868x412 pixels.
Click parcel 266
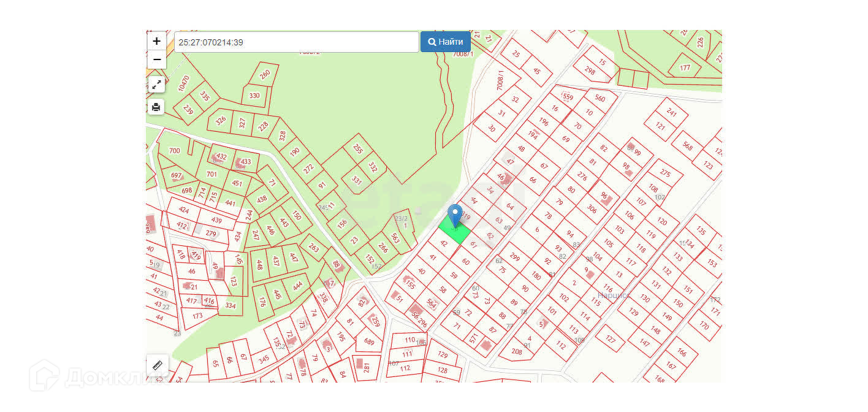click(x=383, y=248)
